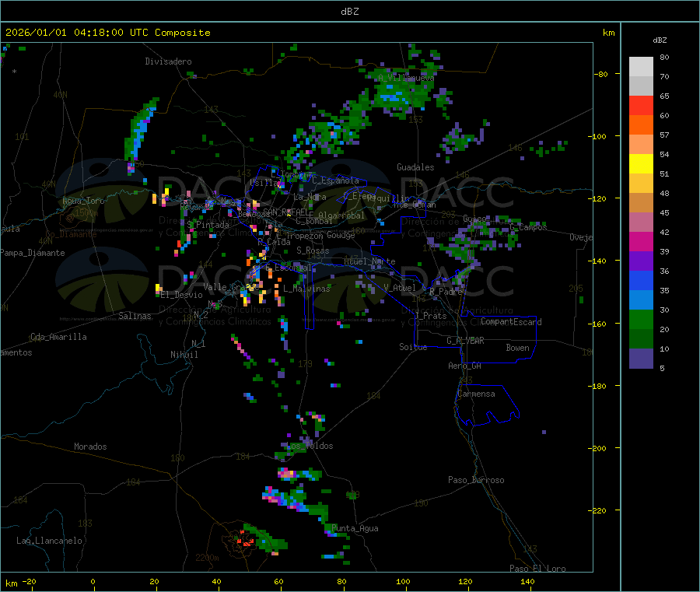The image size is (700, 592).
Task: Click the C_Campos place label
Action: [528, 227]
